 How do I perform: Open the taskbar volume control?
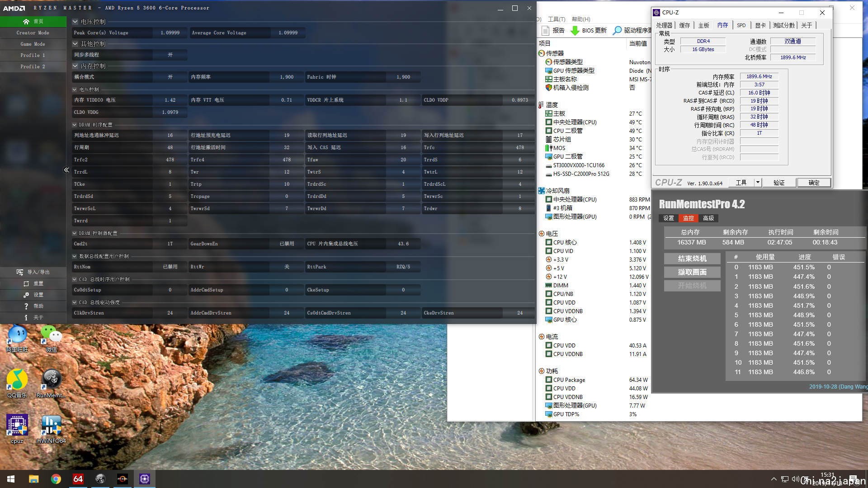(795, 479)
